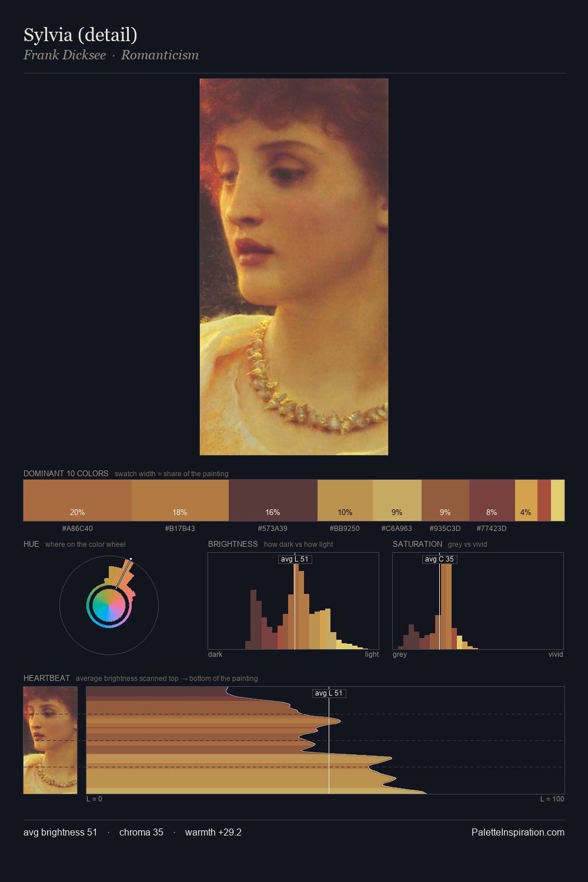Select the 18% swatch #B17B43

(x=180, y=500)
